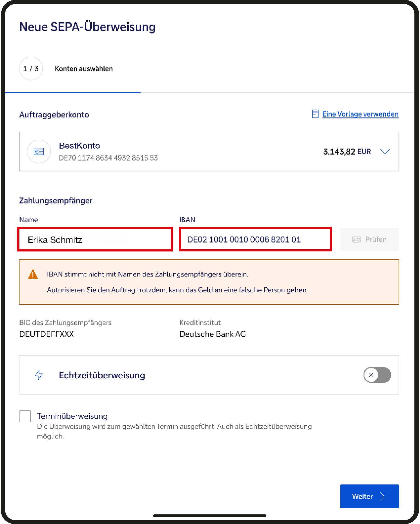Screen dimensions: 420x524
Task: Click the Terminüberweisung label text
Action: pyautogui.click(x=72, y=416)
